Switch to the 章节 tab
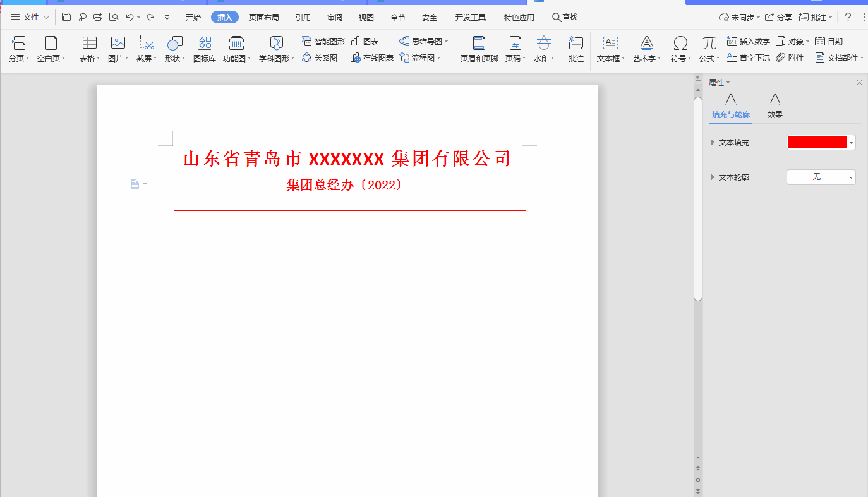Image resolution: width=868 pixels, height=497 pixels. tap(398, 17)
